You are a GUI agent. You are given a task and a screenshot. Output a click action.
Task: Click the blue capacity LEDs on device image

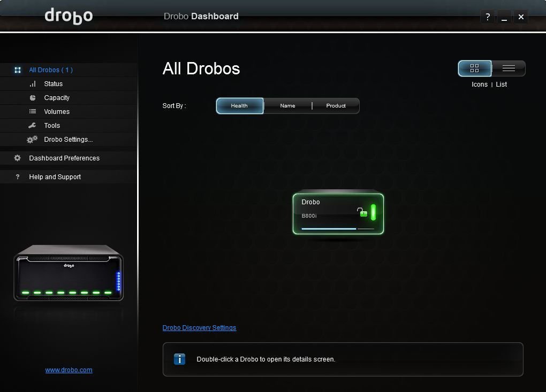click(118, 281)
